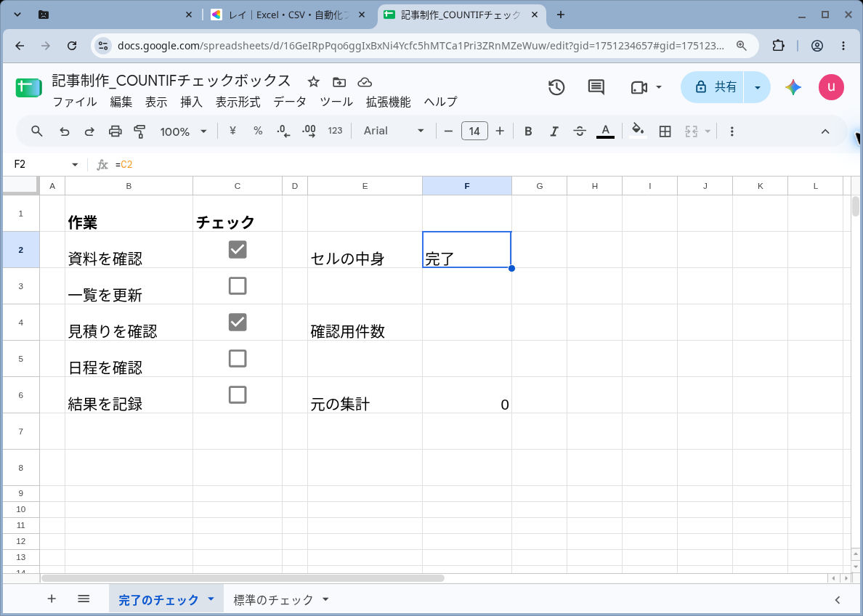Decrease decimal places in toolbar

pos(283,131)
